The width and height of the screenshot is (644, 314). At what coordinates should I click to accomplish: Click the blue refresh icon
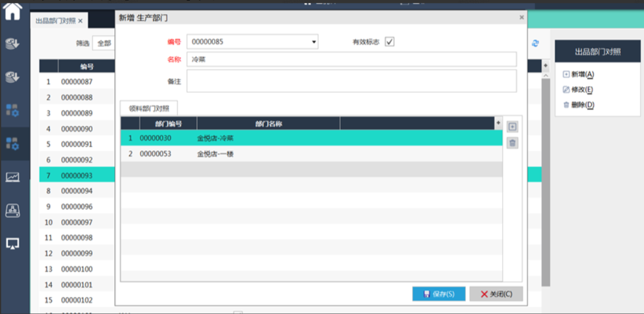(535, 43)
